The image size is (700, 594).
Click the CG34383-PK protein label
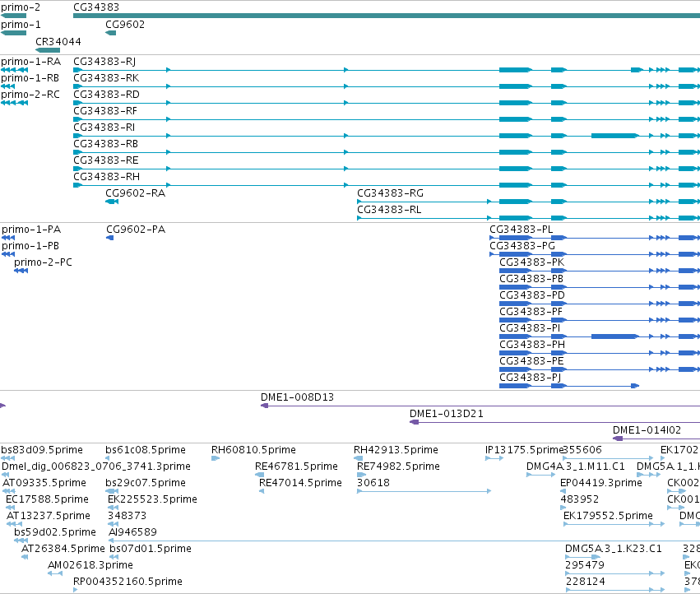click(x=532, y=262)
